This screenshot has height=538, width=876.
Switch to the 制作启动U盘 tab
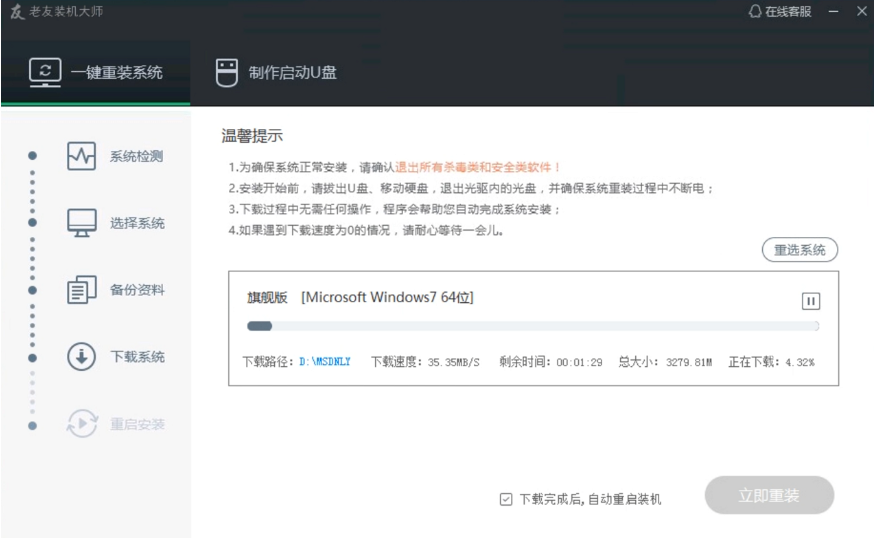(x=277, y=73)
